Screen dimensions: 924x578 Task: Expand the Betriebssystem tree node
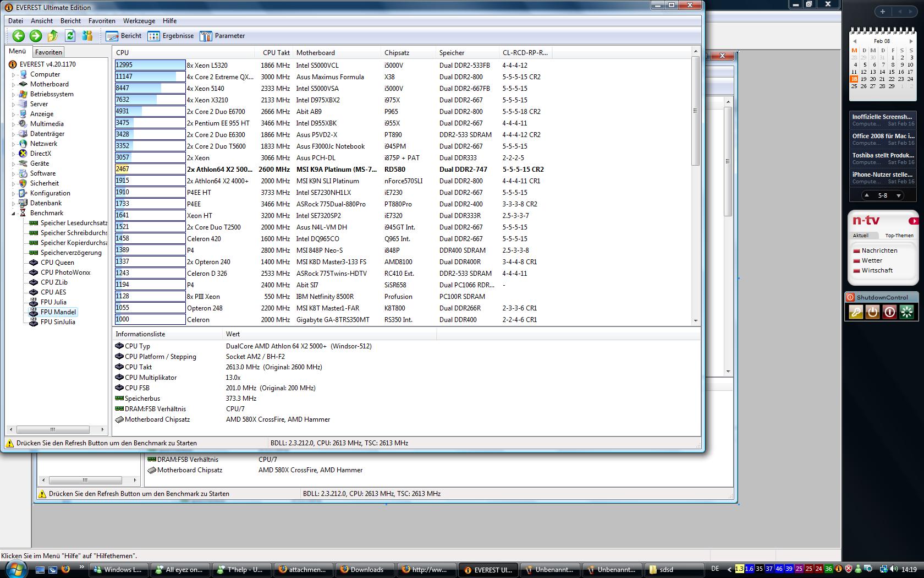tap(14, 94)
